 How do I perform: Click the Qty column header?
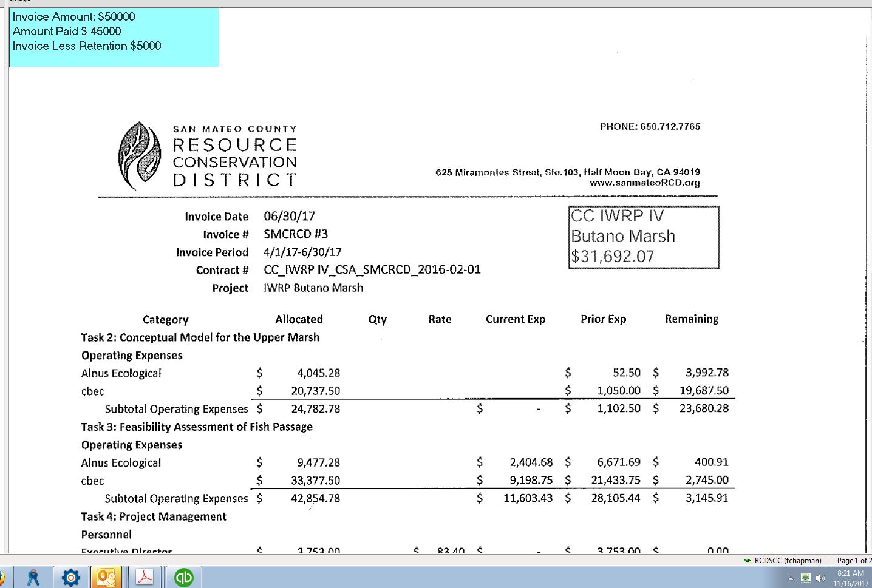pyautogui.click(x=377, y=320)
